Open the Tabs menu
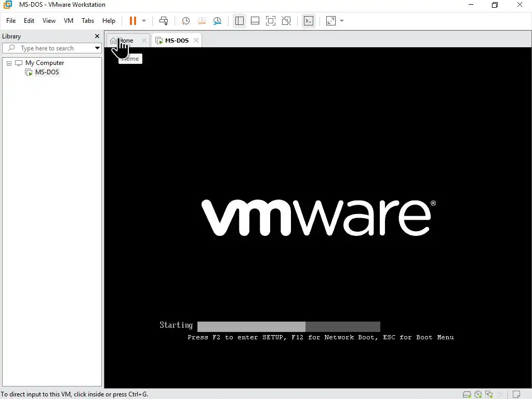 coord(87,21)
